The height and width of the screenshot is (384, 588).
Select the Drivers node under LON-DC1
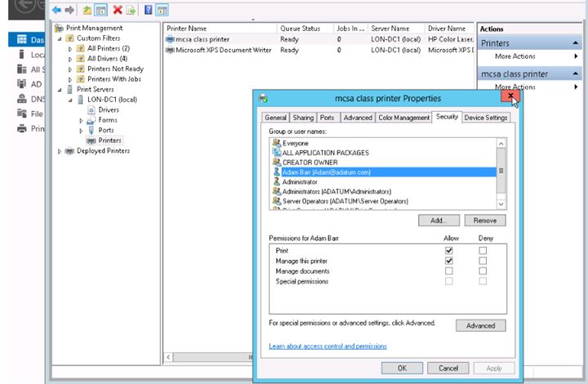108,109
